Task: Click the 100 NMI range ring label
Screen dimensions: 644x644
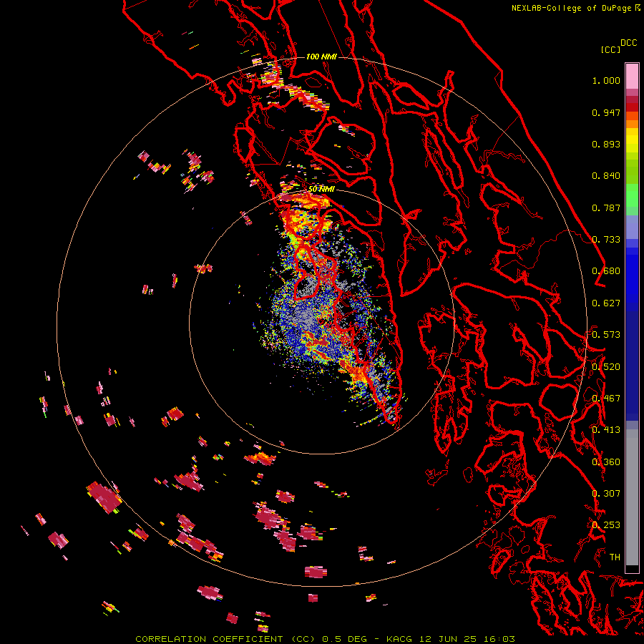Action: 321,57
